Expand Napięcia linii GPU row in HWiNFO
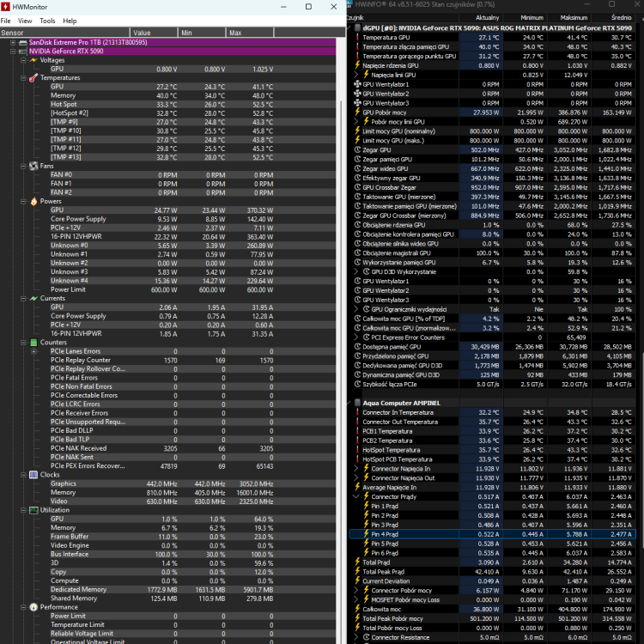This screenshot has width=644, height=644. [356, 75]
